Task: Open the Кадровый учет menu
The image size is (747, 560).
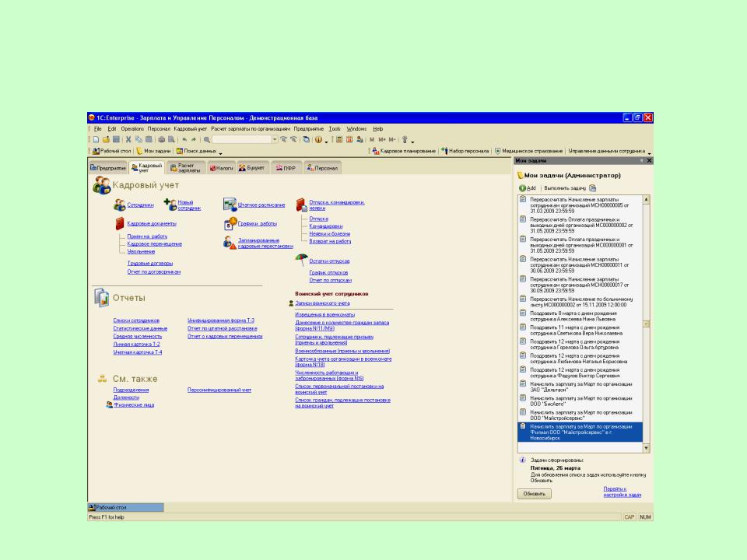Action: 190,128
